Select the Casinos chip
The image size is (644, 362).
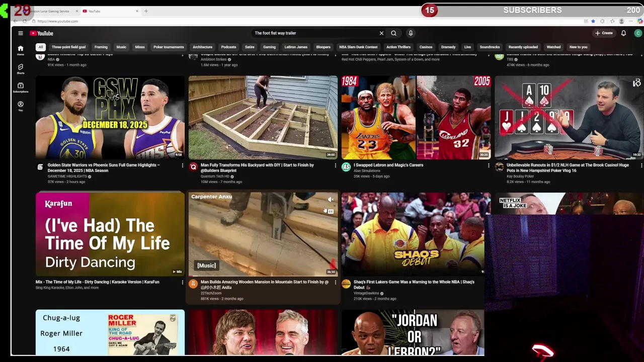coord(426,47)
